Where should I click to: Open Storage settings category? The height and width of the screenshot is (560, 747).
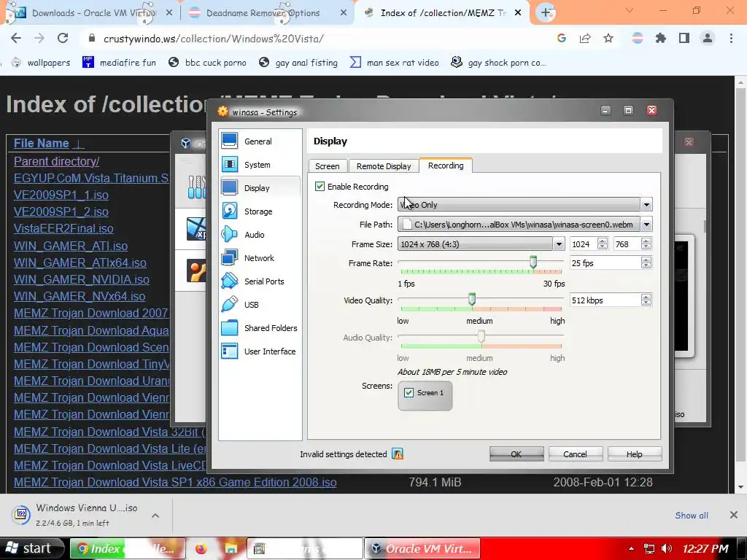pyautogui.click(x=260, y=211)
